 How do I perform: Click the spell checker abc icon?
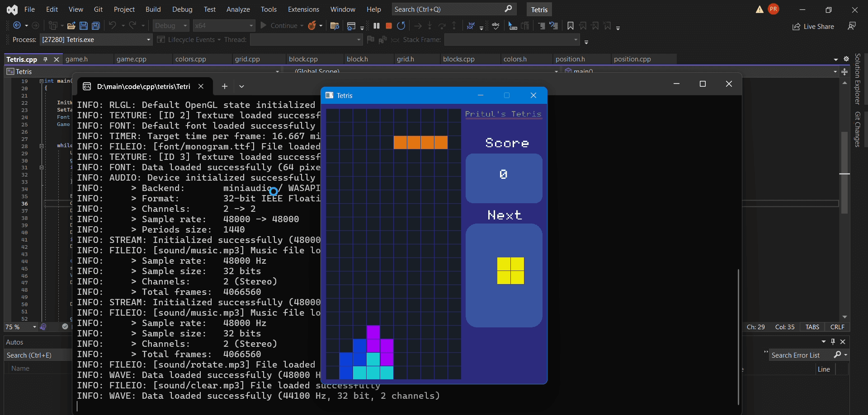click(x=496, y=26)
